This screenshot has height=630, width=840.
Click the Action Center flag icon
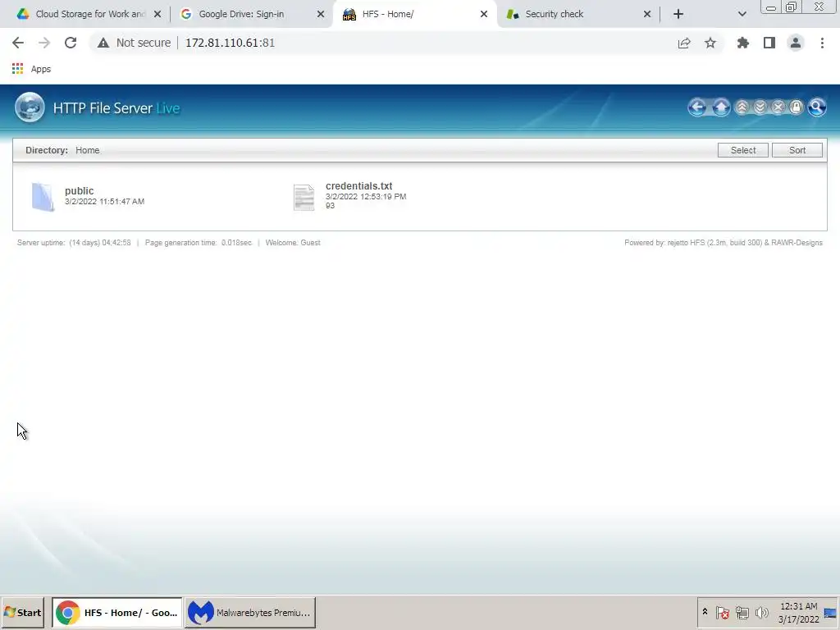[722, 612]
